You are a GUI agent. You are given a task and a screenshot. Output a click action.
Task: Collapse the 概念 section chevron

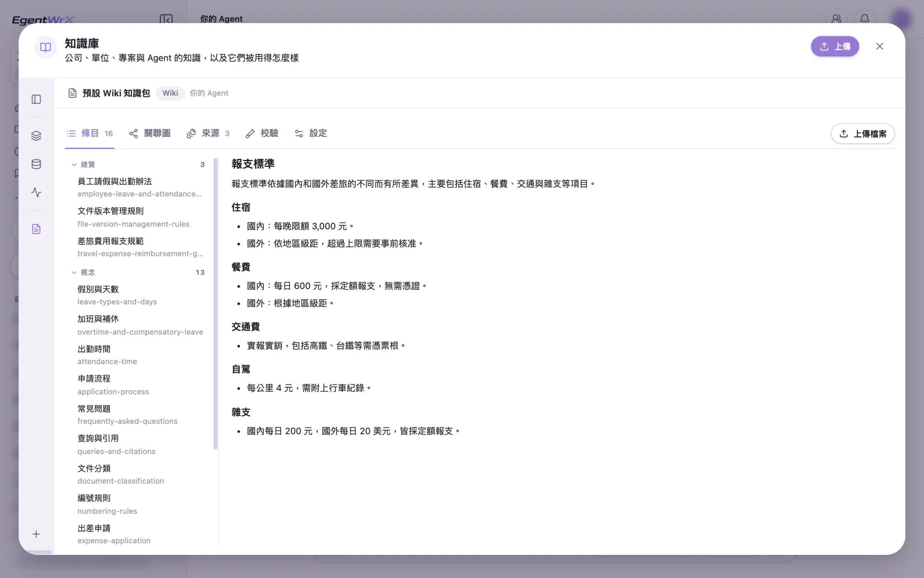click(x=74, y=273)
